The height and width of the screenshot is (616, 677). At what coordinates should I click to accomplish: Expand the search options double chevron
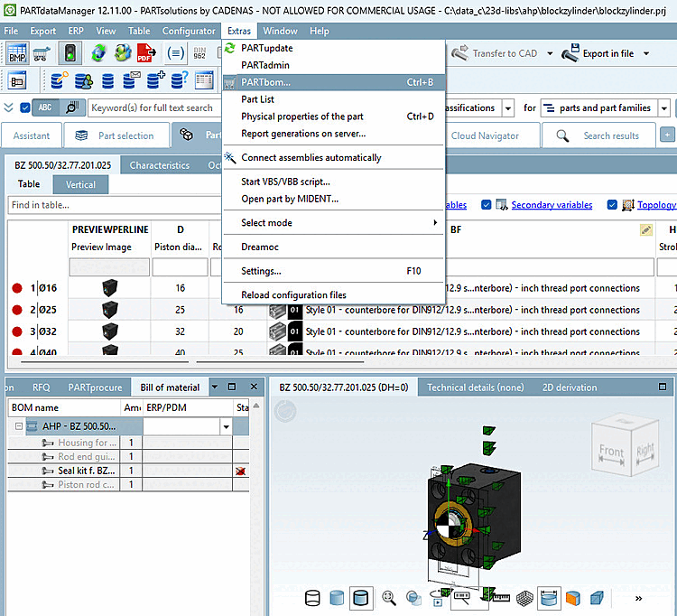coord(9,107)
